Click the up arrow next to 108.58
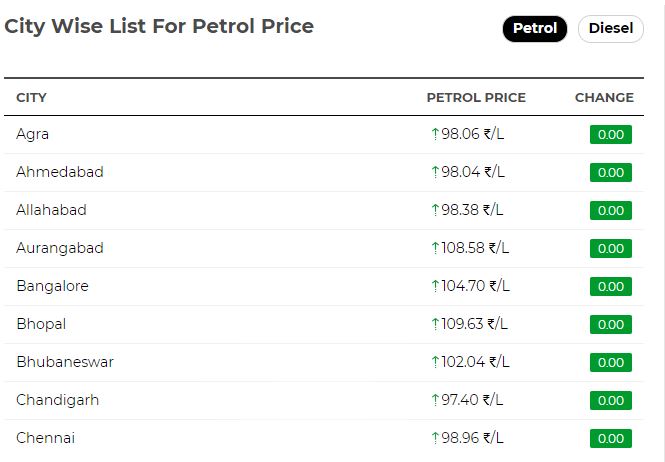The width and height of the screenshot is (665, 462). tap(435, 248)
